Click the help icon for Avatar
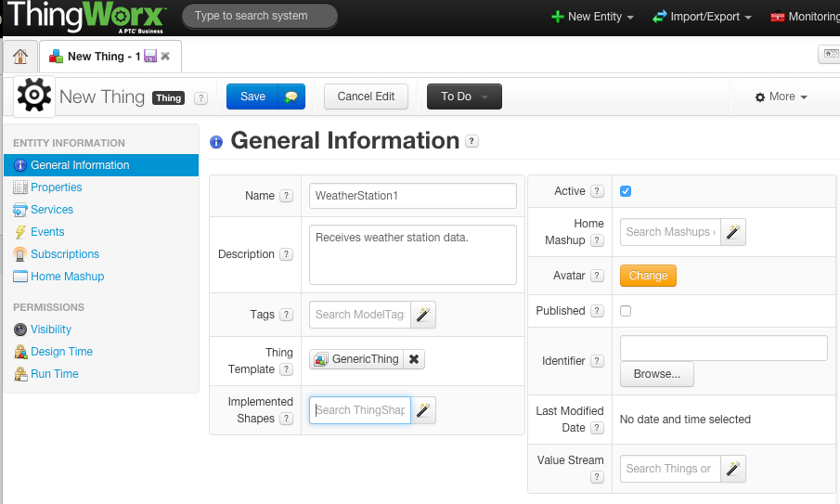 point(597,276)
